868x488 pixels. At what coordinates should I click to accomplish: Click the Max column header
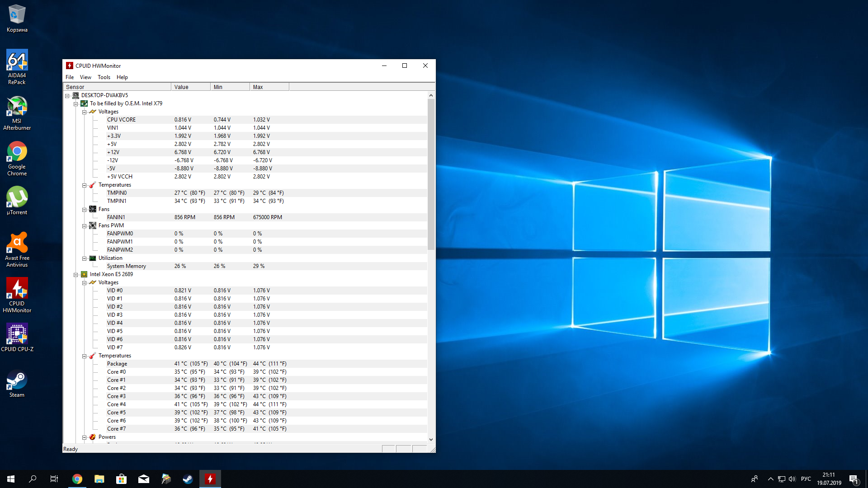click(x=269, y=87)
